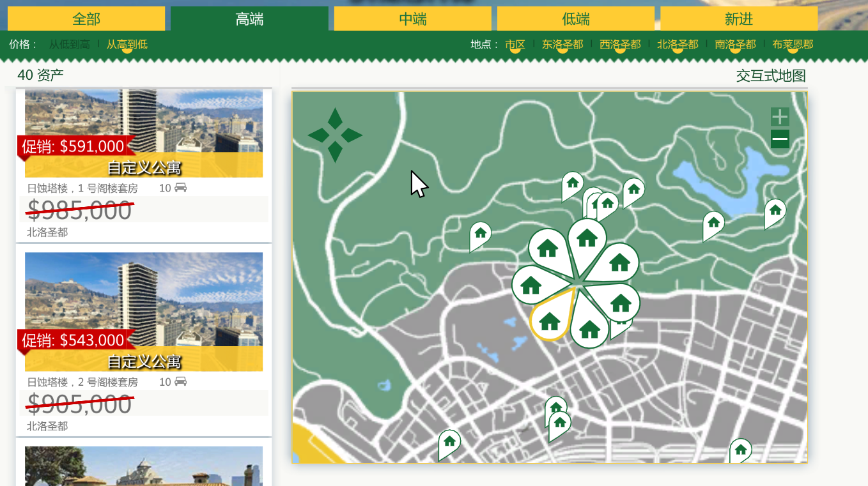The image size is (868, 486).
Task: Select the small house marker highest on the map
Action: coord(572,185)
